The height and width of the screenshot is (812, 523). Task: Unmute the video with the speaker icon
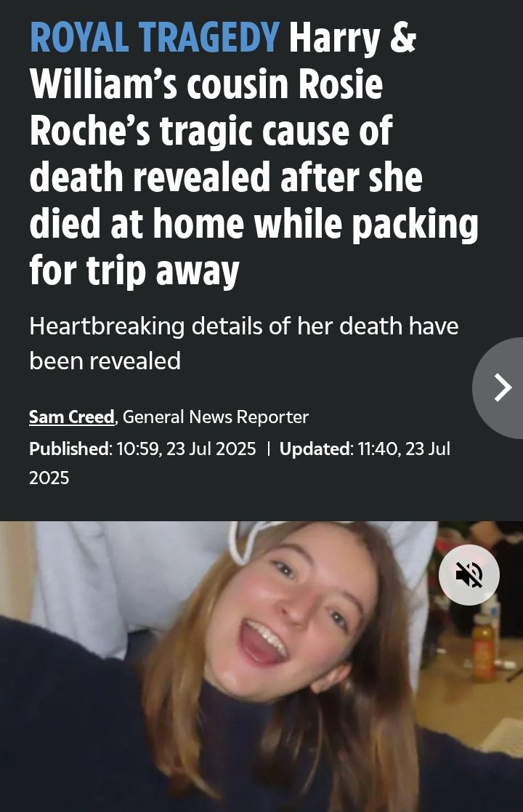[x=469, y=574]
